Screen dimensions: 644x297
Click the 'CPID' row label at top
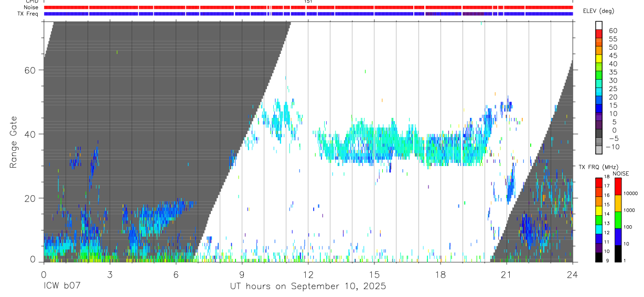31,2
